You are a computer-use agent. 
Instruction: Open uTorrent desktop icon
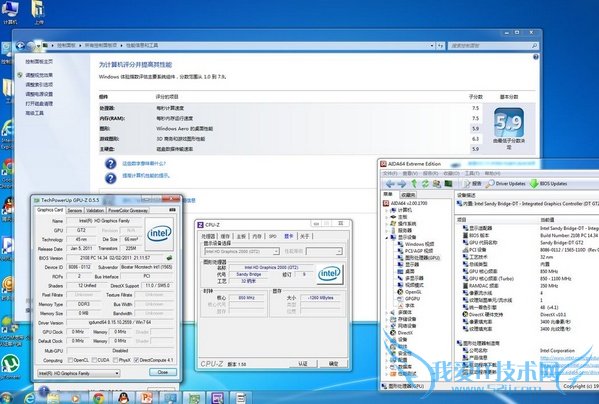(10, 367)
